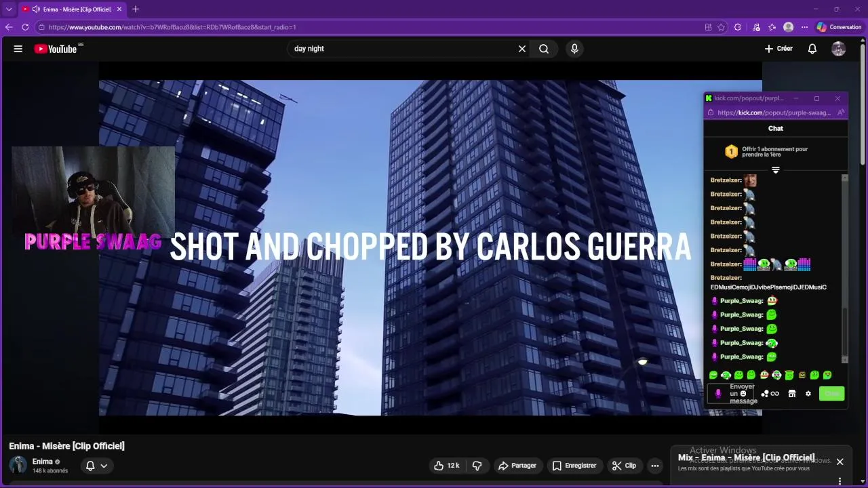Open the split-screen apps icon in address bar
This screenshot has width=868, height=488.
coord(708,27)
